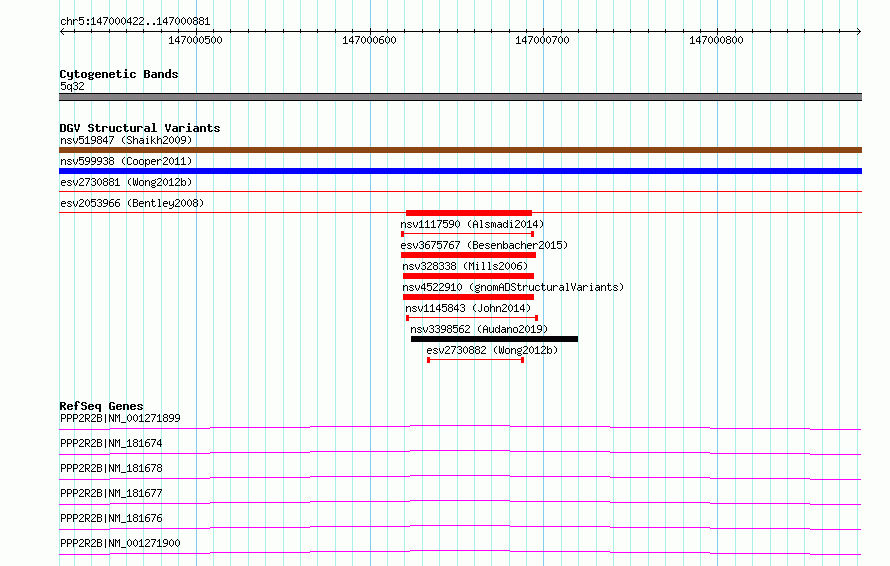Click the brown nsv519847 variant bar
The image size is (890, 566).
click(x=460, y=150)
